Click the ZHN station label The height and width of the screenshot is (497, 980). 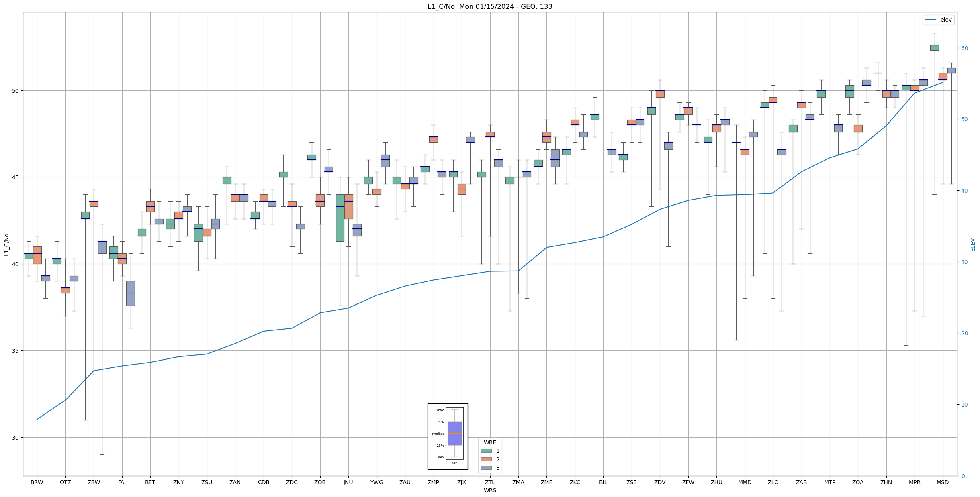point(886,482)
